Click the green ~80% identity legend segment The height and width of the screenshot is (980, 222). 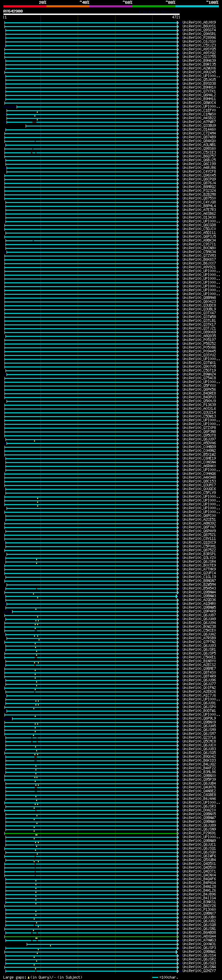pos(154,6)
